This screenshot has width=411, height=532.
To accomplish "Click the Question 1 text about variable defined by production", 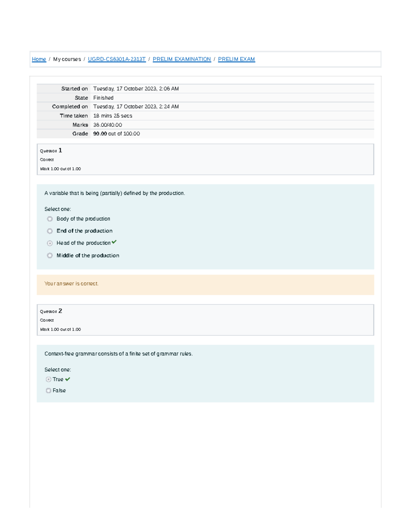I will [x=115, y=193].
